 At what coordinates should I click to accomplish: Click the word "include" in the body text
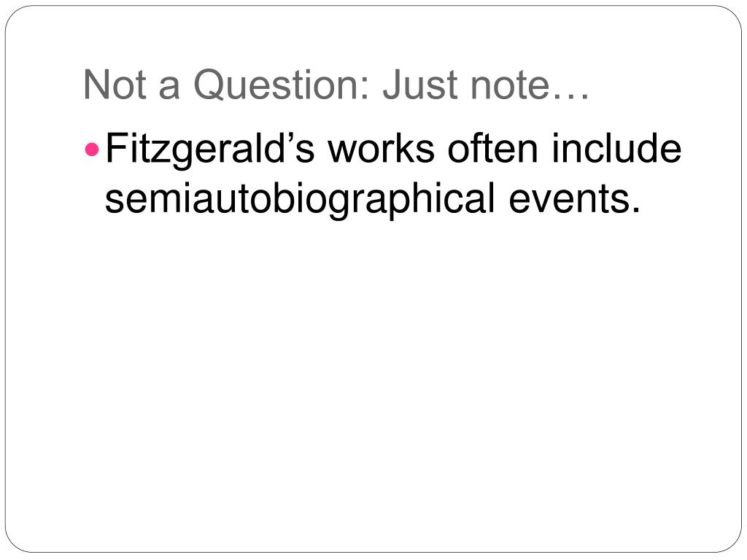click(617, 148)
